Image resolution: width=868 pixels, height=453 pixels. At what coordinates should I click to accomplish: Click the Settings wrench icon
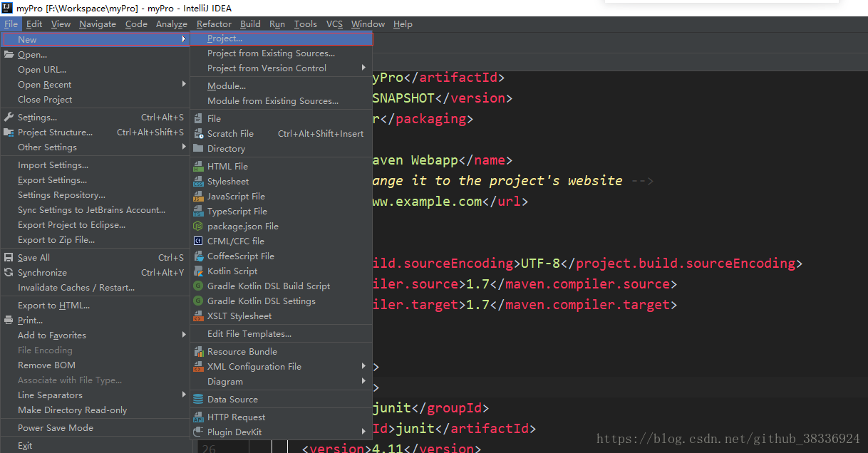(x=9, y=117)
